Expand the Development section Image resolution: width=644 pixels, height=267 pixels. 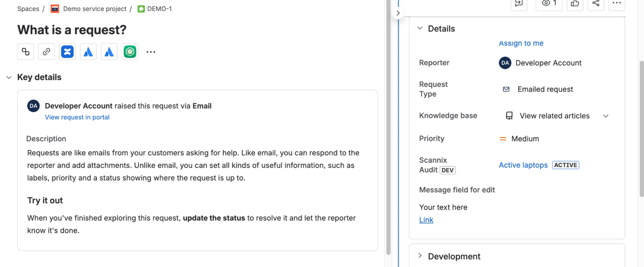tap(420, 256)
